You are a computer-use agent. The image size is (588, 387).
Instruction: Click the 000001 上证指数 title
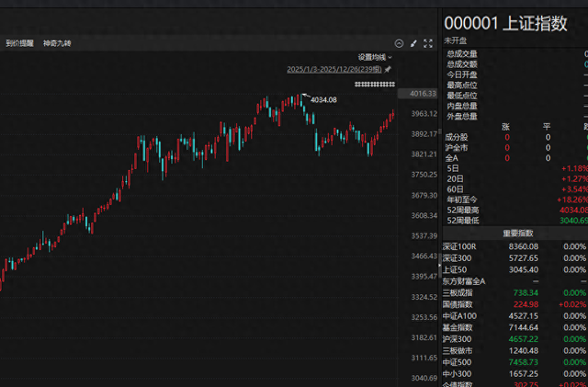coord(505,24)
